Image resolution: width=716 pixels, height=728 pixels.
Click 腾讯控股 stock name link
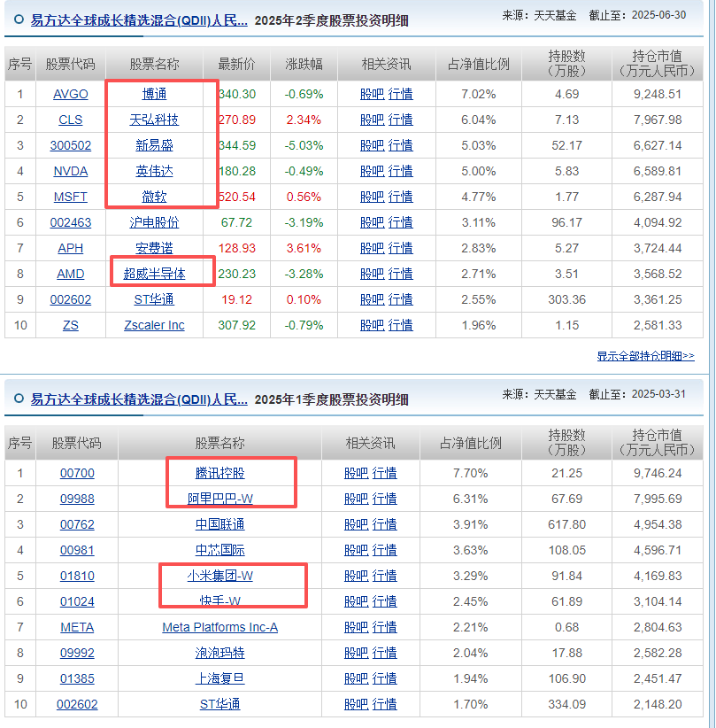tap(220, 473)
